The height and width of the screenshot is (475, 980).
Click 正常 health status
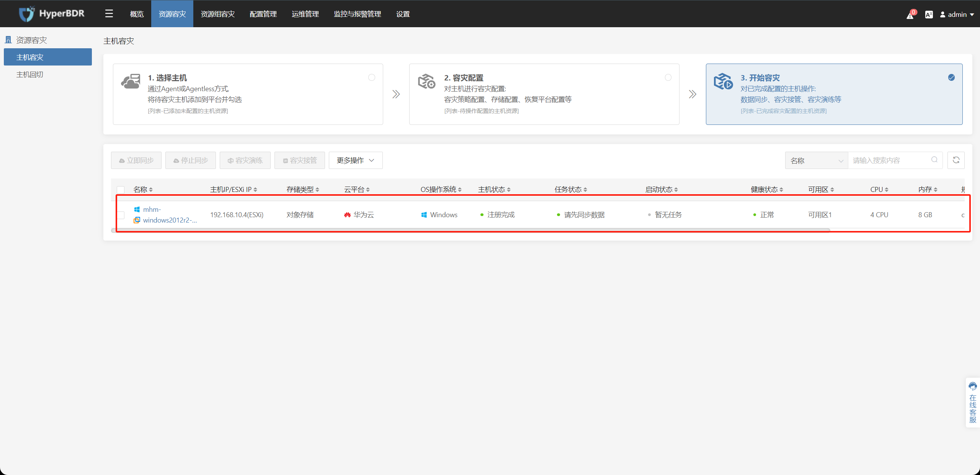(x=763, y=215)
